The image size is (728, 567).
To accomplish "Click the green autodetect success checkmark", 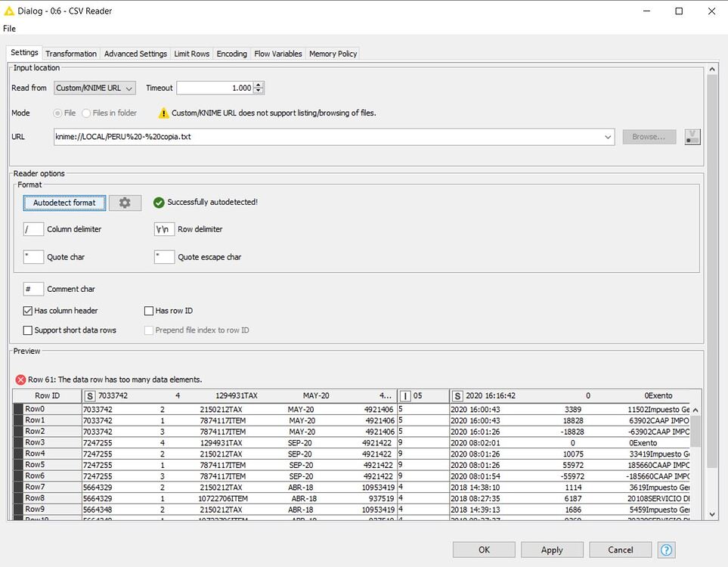I will pyautogui.click(x=159, y=203).
